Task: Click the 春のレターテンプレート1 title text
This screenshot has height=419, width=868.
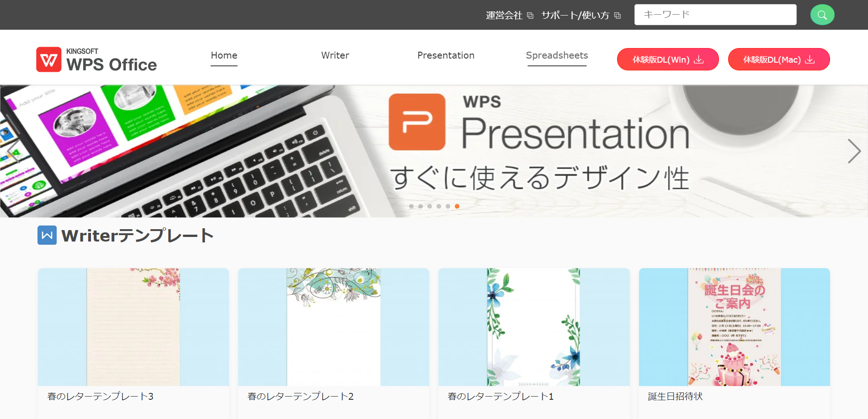Action: pos(501,397)
